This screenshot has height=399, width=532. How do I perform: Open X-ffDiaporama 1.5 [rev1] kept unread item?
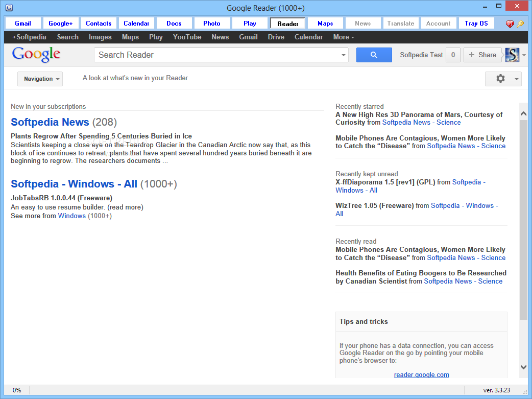tap(385, 182)
